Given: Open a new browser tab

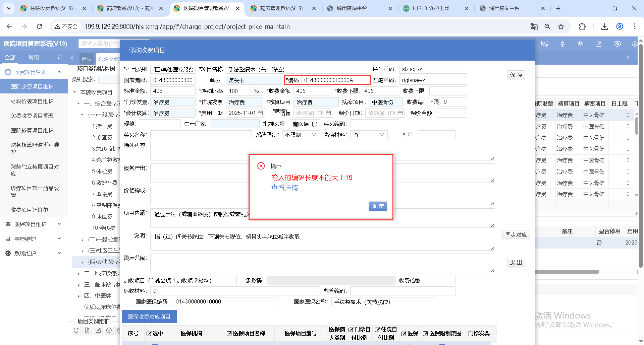Looking at the screenshot, I should (x=558, y=8).
